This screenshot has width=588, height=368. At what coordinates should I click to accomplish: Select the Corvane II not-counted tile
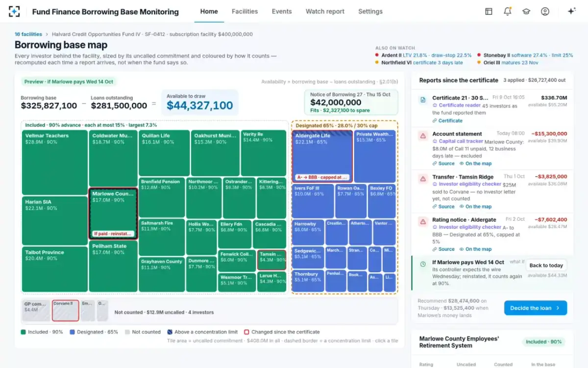(x=66, y=311)
